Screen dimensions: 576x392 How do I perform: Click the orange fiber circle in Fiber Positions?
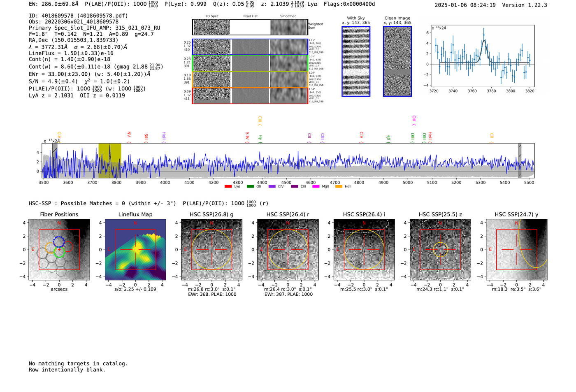(50, 248)
